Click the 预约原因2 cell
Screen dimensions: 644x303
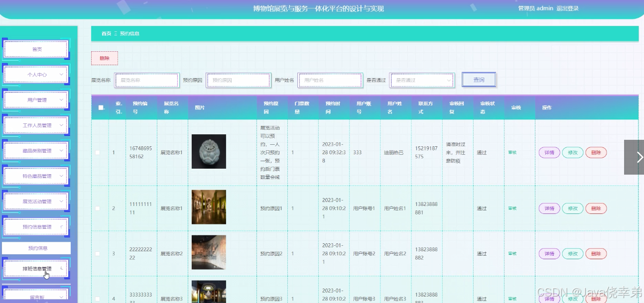(271, 254)
